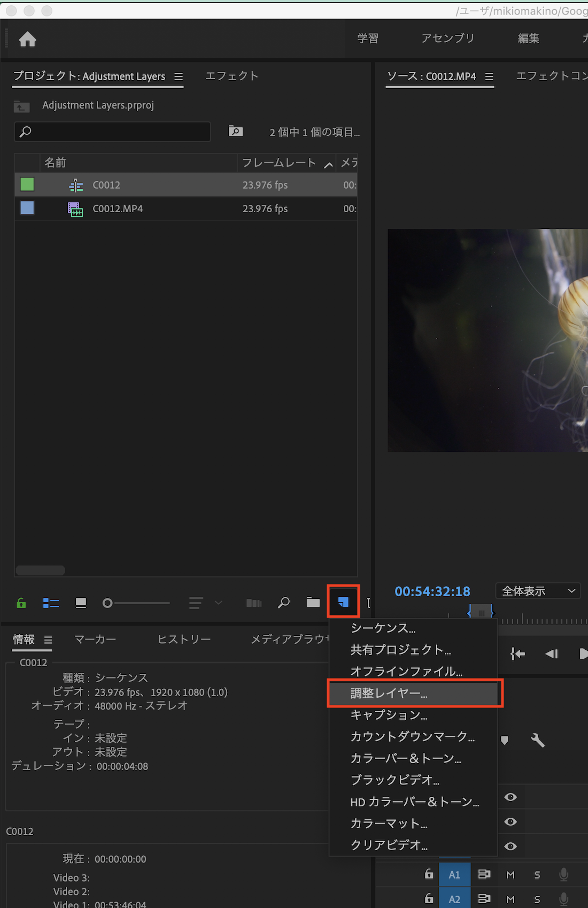Open the timeline wrench settings icon
The height and width of the screenshot is (908, 588).
pos(538,741)
